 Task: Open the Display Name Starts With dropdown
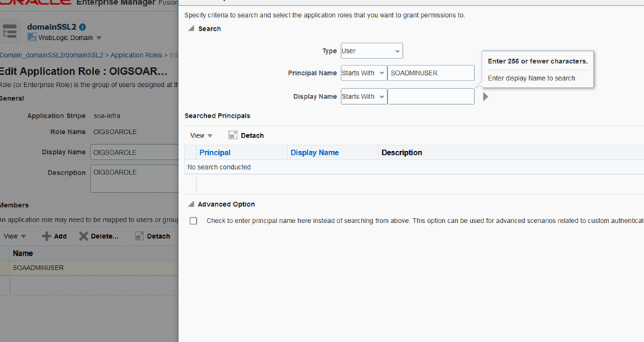click(364, 97)
